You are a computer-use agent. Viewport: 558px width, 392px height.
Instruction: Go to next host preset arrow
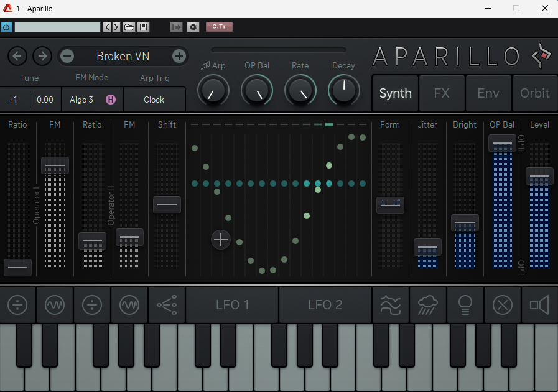116,27
